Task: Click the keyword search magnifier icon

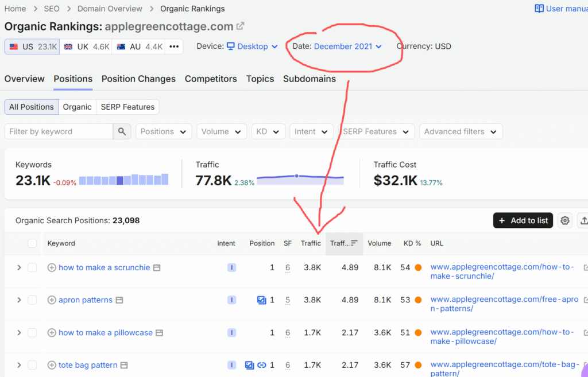Action: [x=122, y=131]
